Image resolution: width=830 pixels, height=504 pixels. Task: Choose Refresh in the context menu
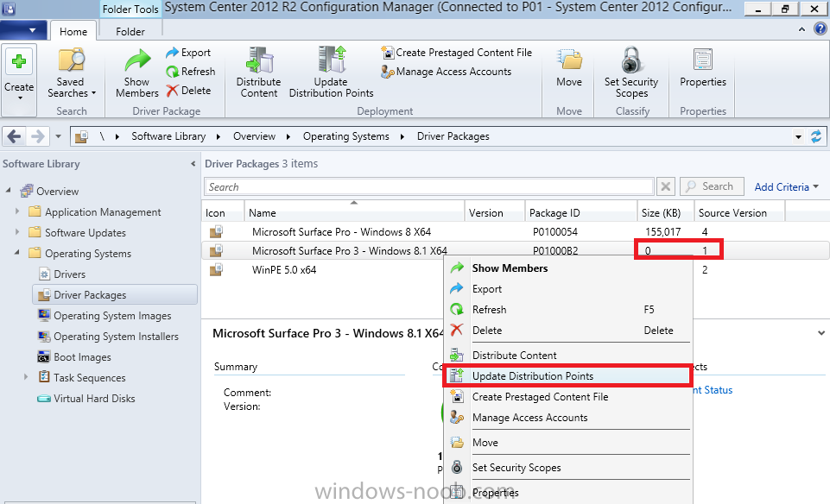568,309
